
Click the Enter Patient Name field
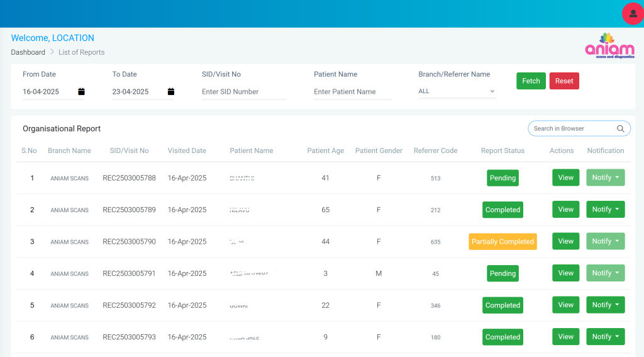coord(352,92)
